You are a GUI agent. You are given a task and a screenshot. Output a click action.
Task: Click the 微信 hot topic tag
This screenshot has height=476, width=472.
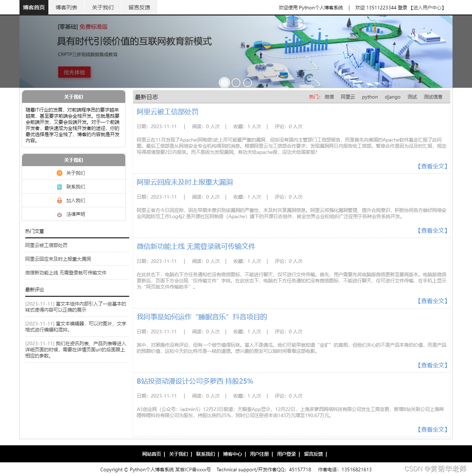(329, 97)
